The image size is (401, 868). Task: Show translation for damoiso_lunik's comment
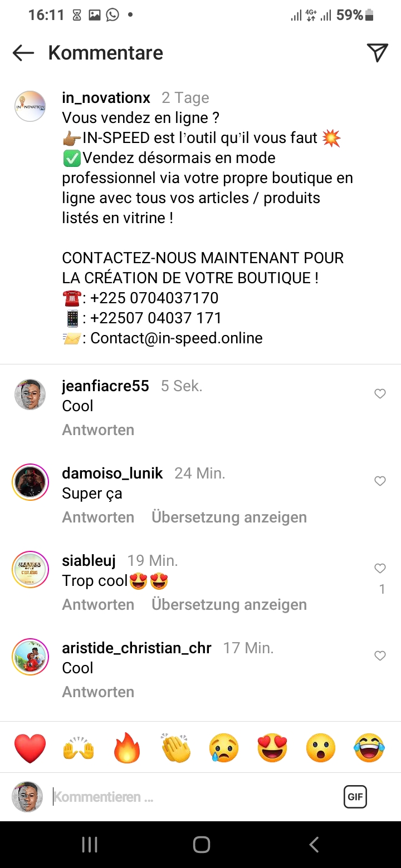[229, 517]
